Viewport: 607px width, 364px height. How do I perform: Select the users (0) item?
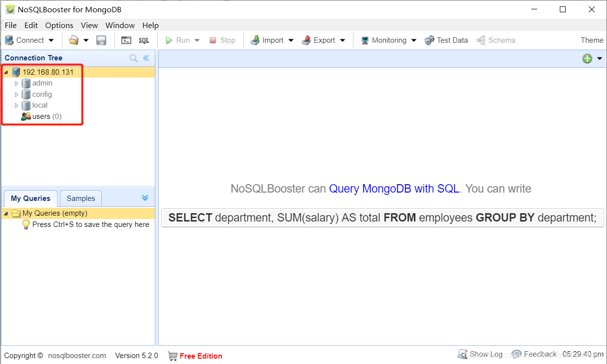pos(41,116)
